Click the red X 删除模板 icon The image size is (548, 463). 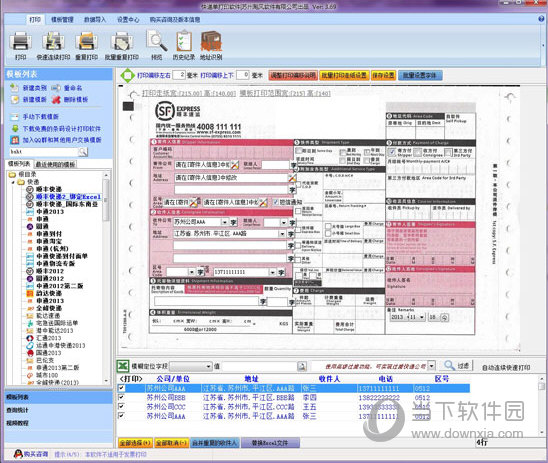point(56,100)
